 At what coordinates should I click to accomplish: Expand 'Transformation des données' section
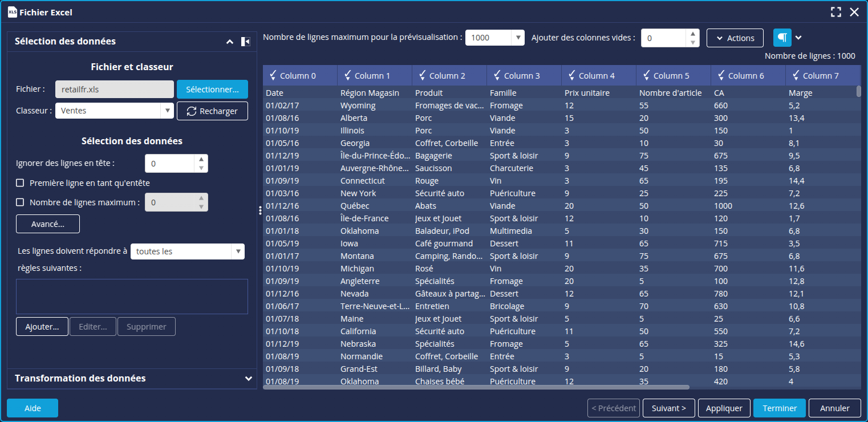(x=248, y=379)
